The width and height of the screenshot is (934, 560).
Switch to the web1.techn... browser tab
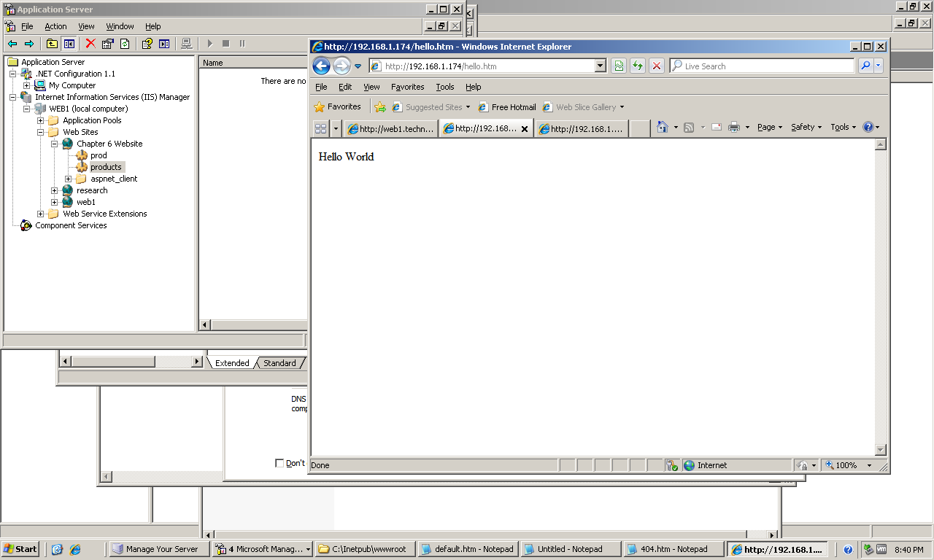click(391, 129)
